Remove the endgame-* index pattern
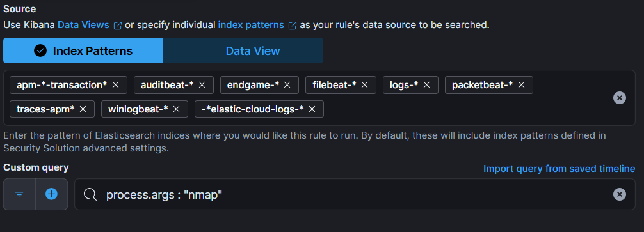Viewport: 644px width, 232px height. click(287, 85)
